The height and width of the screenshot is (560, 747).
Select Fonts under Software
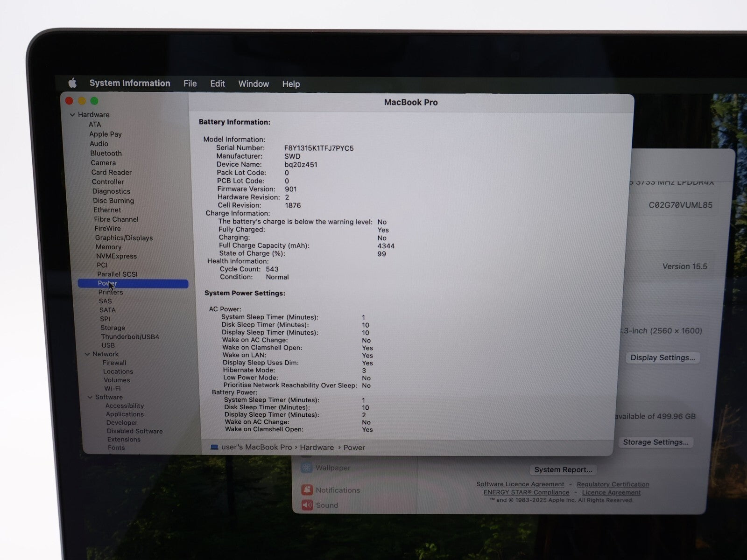coord(116,448)
